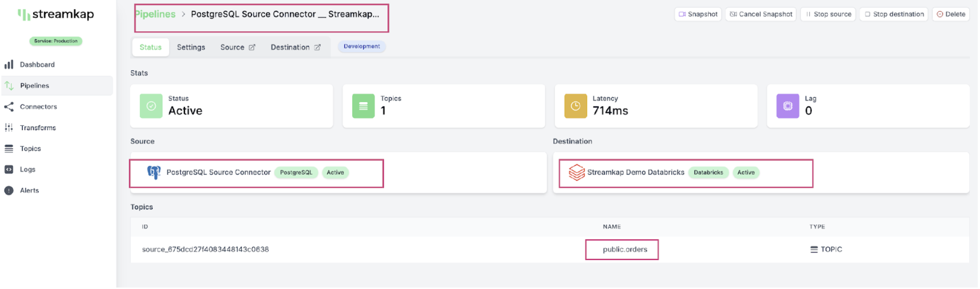This screenshot has width=980, height=289.
Task: Open the Topics sidebar entry
Action: pyautogui.click(x=30, y=149)
